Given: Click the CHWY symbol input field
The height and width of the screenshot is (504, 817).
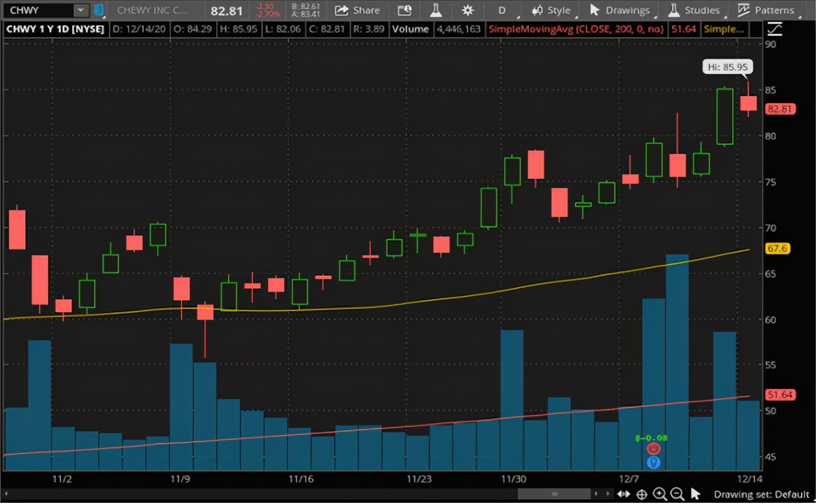Looking at the screenshot, I should (38, 10).
